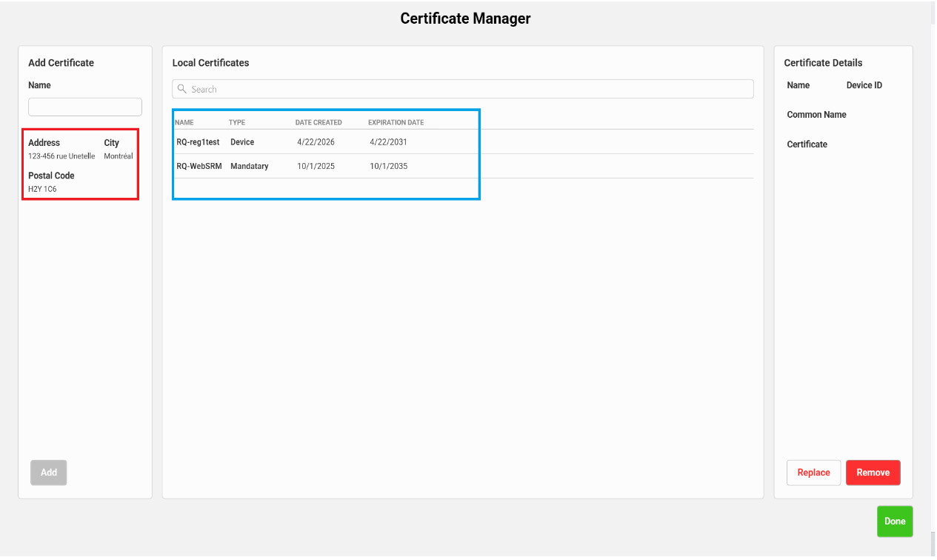Screen dimensions: 937x560
Task: Click the city value Montréal
Action: click(x=119, y=156)
